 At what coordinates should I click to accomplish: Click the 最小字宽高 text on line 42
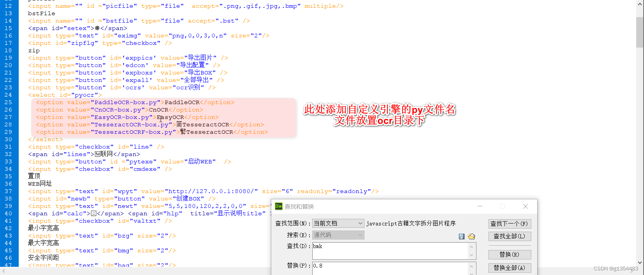click(44, 228)
